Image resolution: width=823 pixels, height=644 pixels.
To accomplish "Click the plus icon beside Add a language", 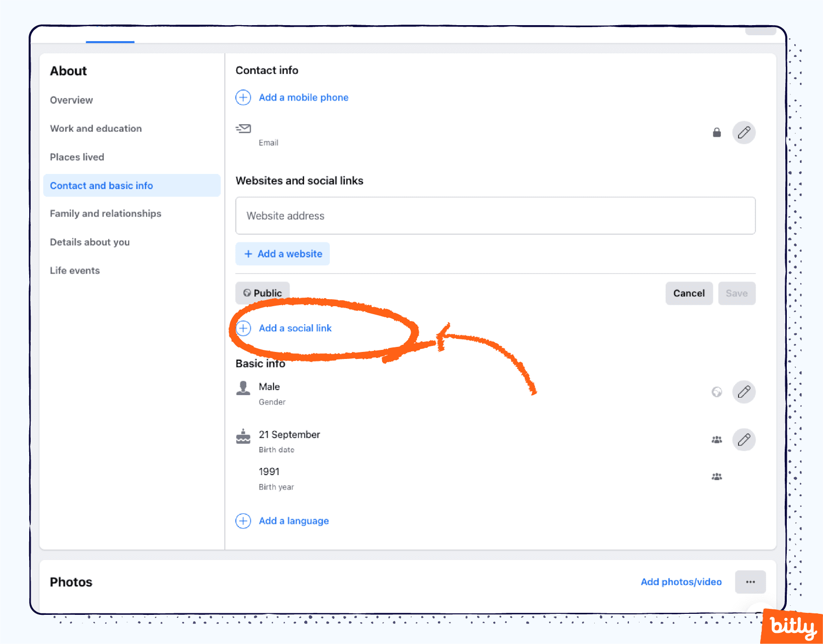I will coord(243,521).
